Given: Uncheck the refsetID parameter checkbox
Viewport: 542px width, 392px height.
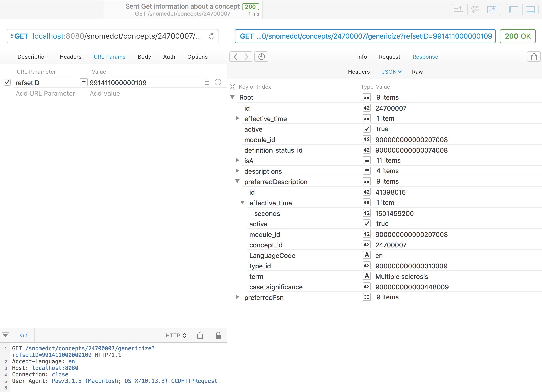Looking at the screenshot, I should 7,82.
